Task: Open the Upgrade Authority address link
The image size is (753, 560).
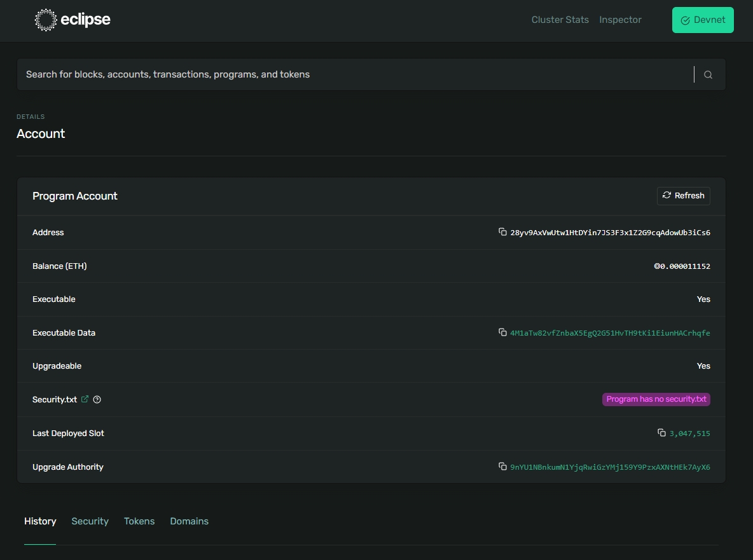Action: [610, 467]
